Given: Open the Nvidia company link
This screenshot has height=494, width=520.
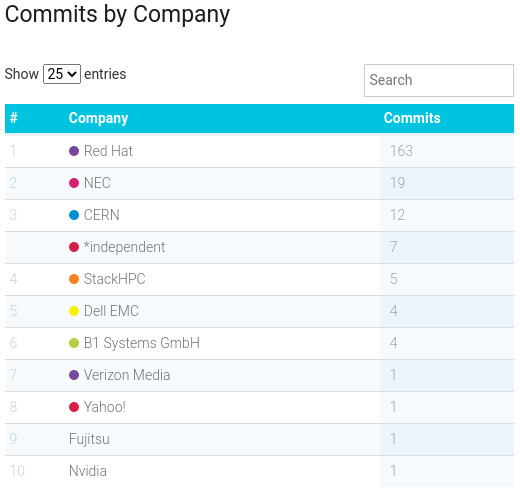Looking at the screenshot, I should (x=88, y=471).
